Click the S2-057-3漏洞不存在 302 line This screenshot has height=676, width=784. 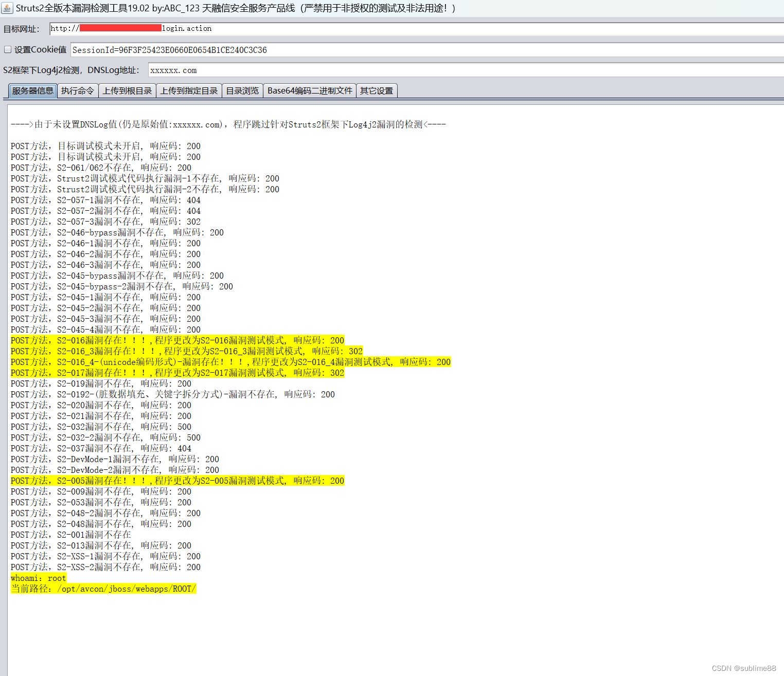pyautogui.click(x=105, y=222)
